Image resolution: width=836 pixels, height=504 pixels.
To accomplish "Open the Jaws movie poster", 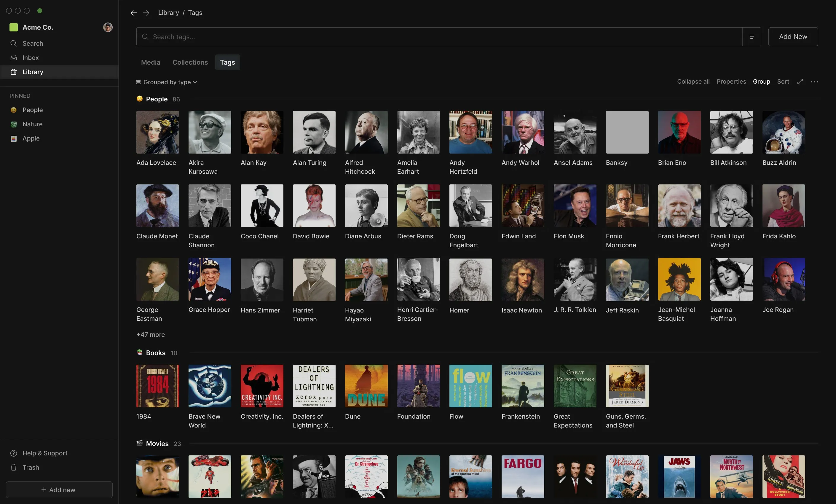I will tap(679, 476).
